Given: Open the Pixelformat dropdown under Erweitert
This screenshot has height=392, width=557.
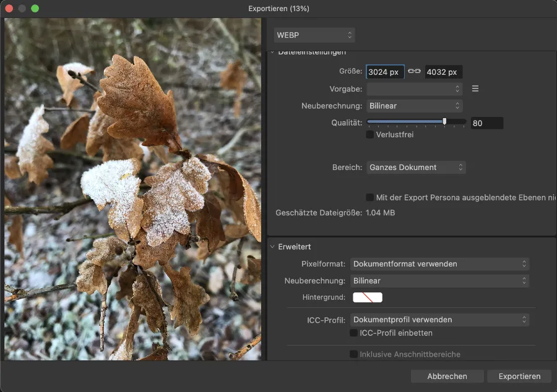Looking at the screenshot, I should [x=439, y=264].
